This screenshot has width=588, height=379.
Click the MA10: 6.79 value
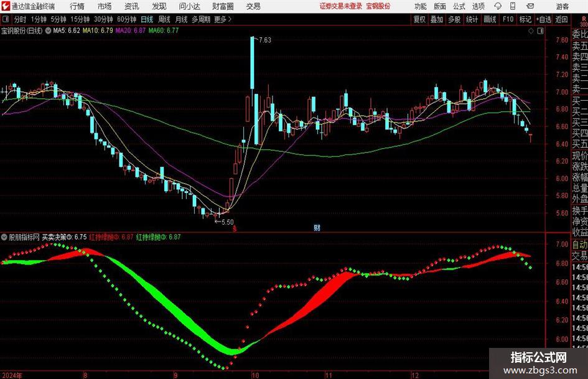(98, 30)
